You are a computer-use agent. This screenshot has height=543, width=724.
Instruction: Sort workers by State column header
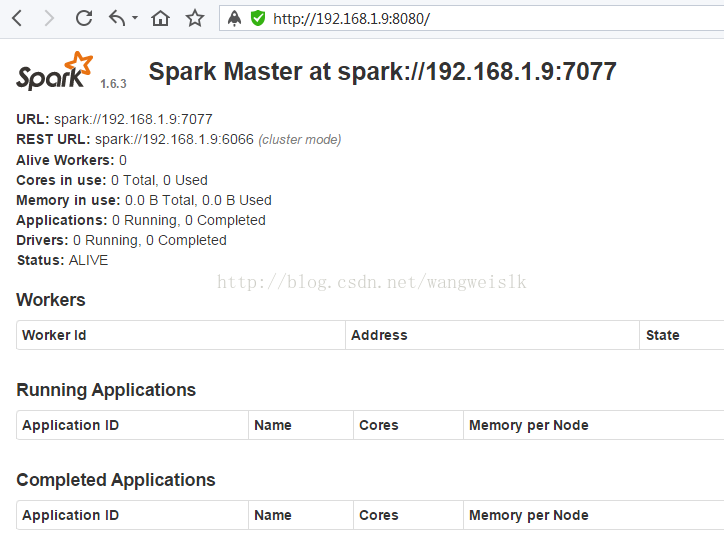682,335
